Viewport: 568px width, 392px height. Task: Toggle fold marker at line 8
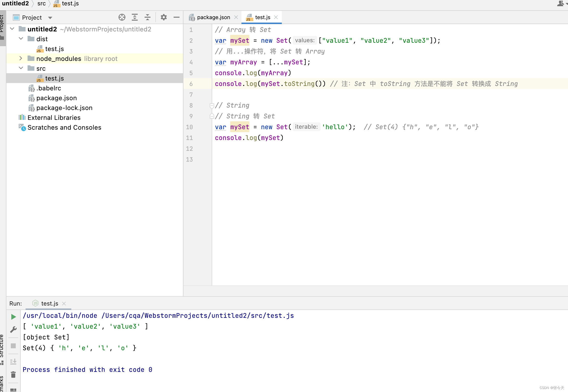pyautogui.click(x=211, y=106)
